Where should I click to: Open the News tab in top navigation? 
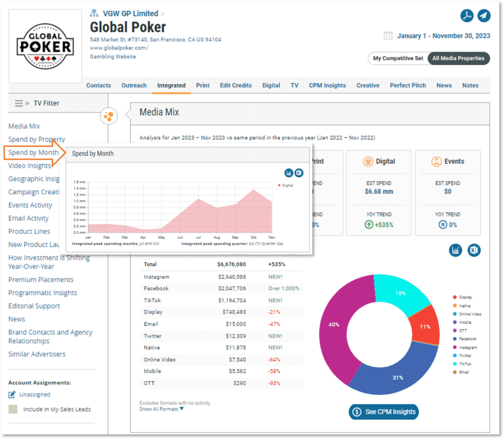444,85
